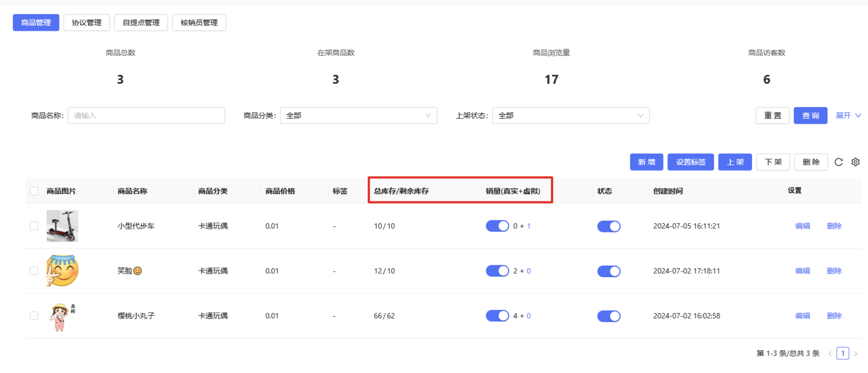Go to previous page arrow
The height and width of the screenshot is (373, 868).
[830, 353]
